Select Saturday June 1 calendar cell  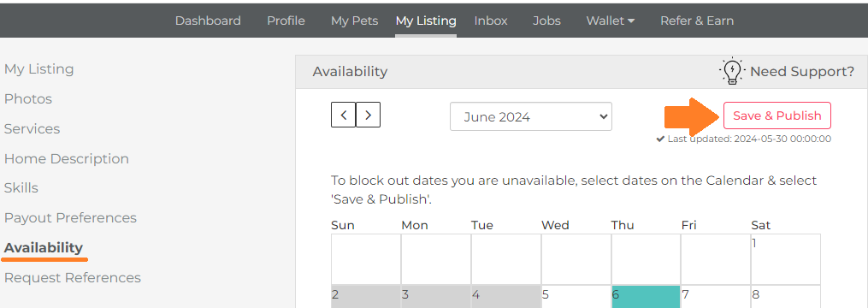point(786,259)
